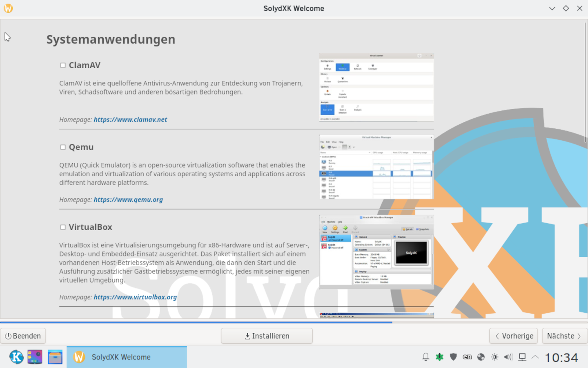The width and height of the screenshot is (588, 368).
Task: Open the keyboard layout 'en' indicator
Action: click(467, 357)
